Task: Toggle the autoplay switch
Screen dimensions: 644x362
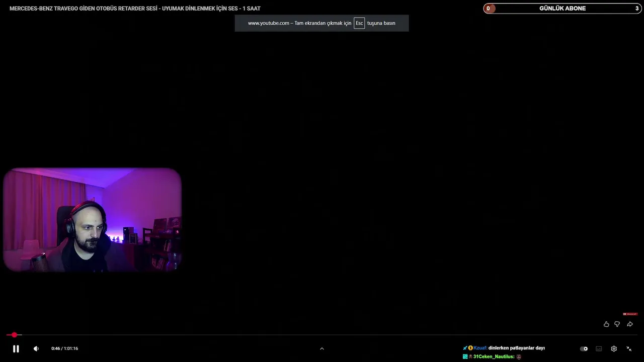Action: click(x=584, y=348)
